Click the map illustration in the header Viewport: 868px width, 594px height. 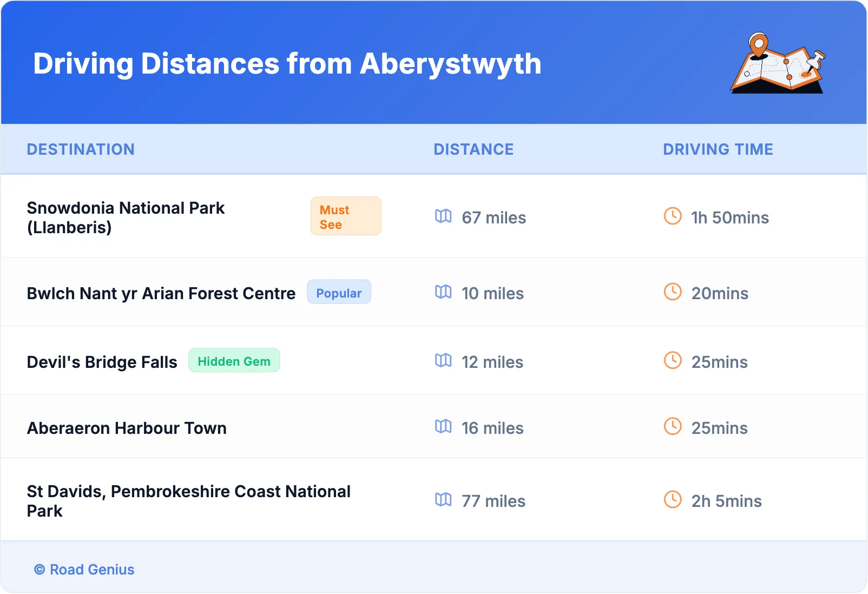point(778,63)
